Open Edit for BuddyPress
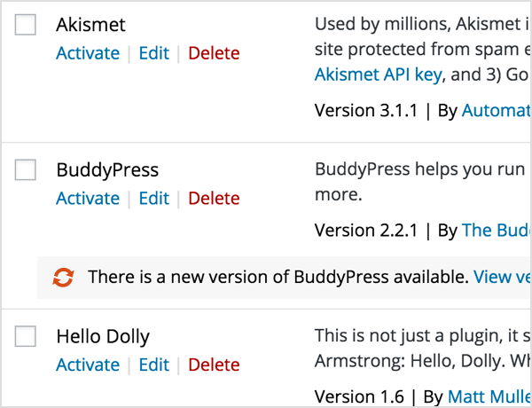The width and height of the screenshot is (532, 408). [153, 198]
